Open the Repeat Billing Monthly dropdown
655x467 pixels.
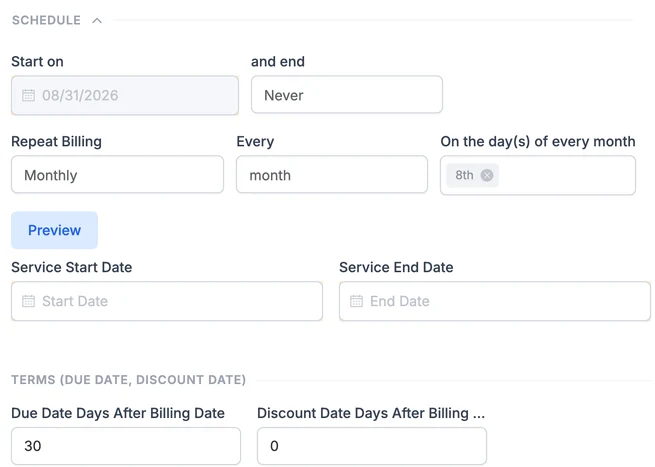click(117, 175)
